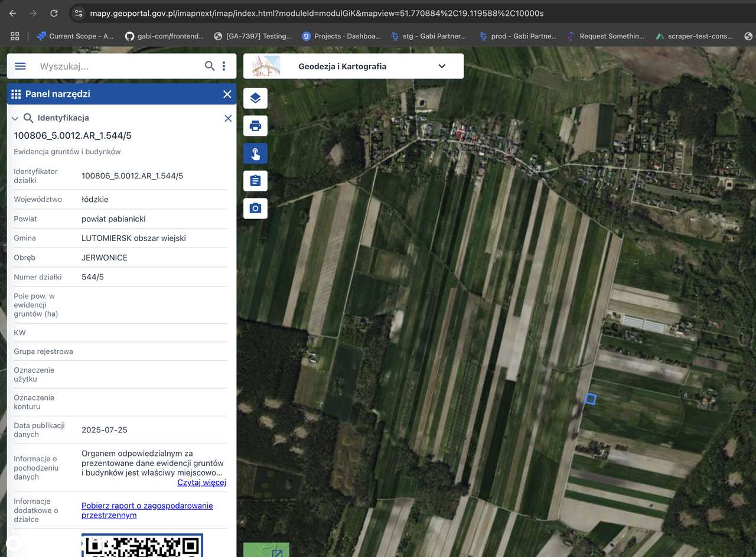
Task: Click the Identyfikator działki row label
Action: (36, 176)
